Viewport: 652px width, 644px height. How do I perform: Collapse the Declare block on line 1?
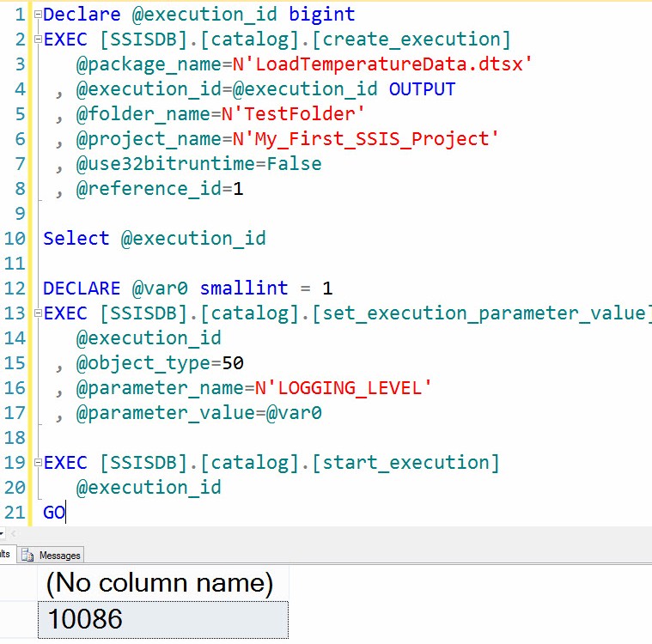coord(36,15)
